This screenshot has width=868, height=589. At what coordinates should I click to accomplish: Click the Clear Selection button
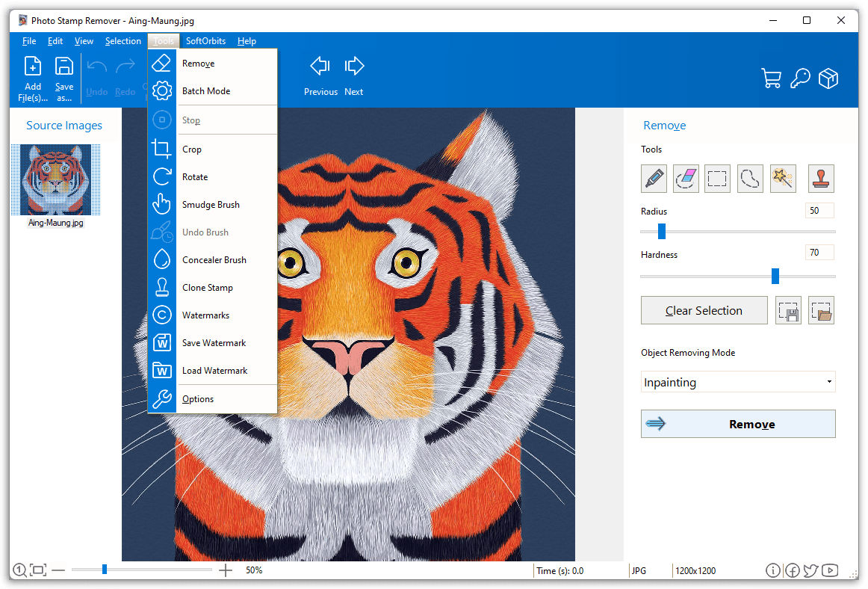click(704, 310)
